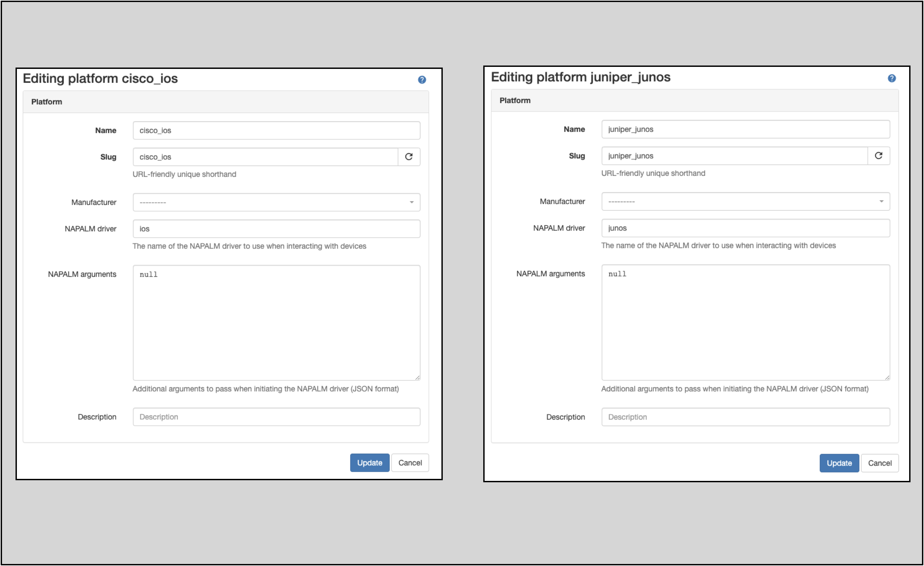Click Platform panel header in juniper_junos form
The image size is (924, 566).
pos(695,100)
